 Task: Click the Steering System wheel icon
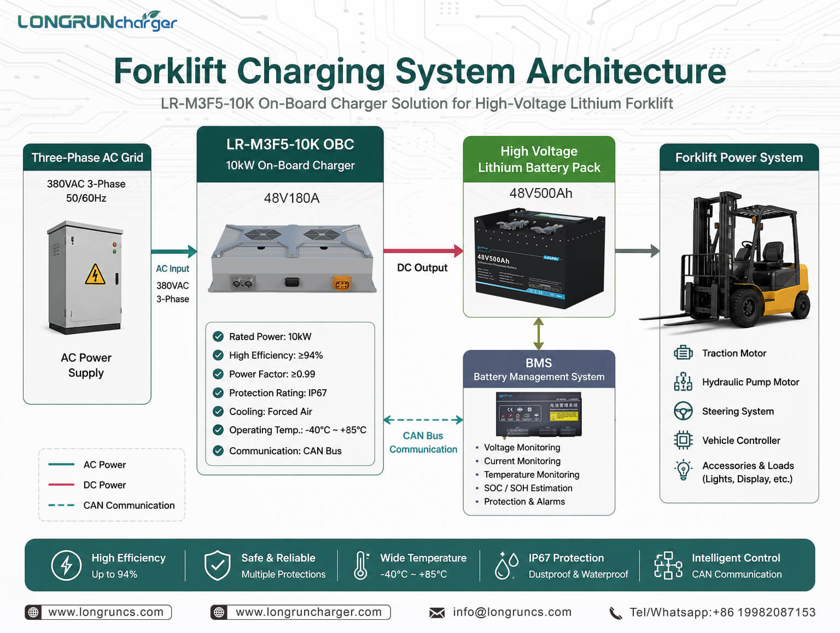coord(683,411)
